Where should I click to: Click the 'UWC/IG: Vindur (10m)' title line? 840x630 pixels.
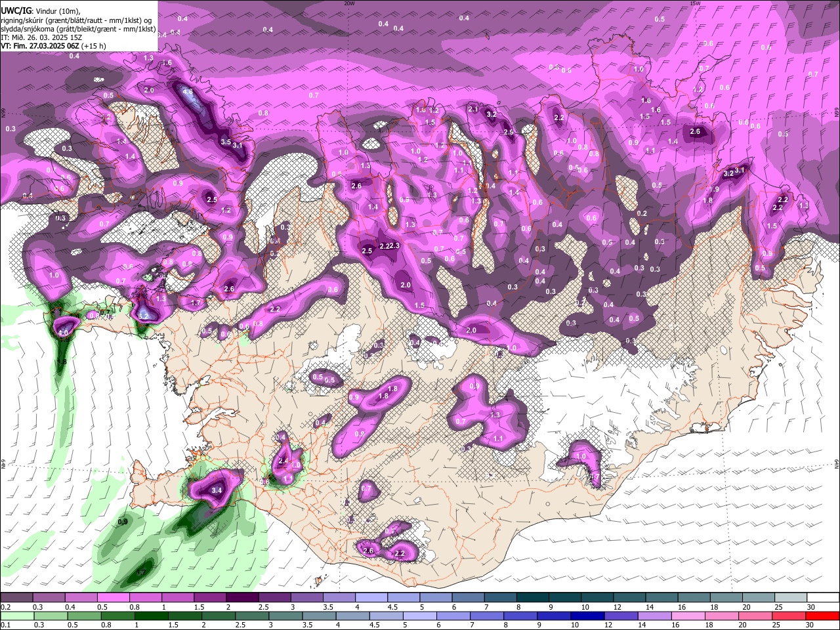pos(40,11)
